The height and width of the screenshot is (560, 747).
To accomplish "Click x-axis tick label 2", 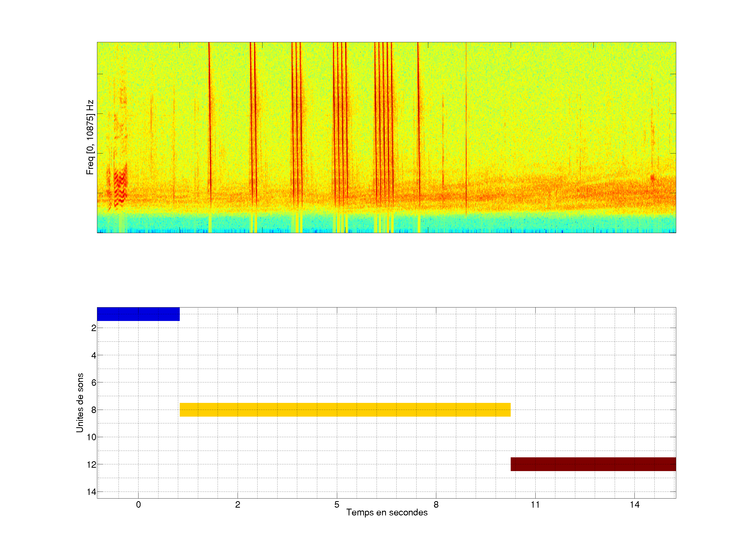I will tap(237, 505).
